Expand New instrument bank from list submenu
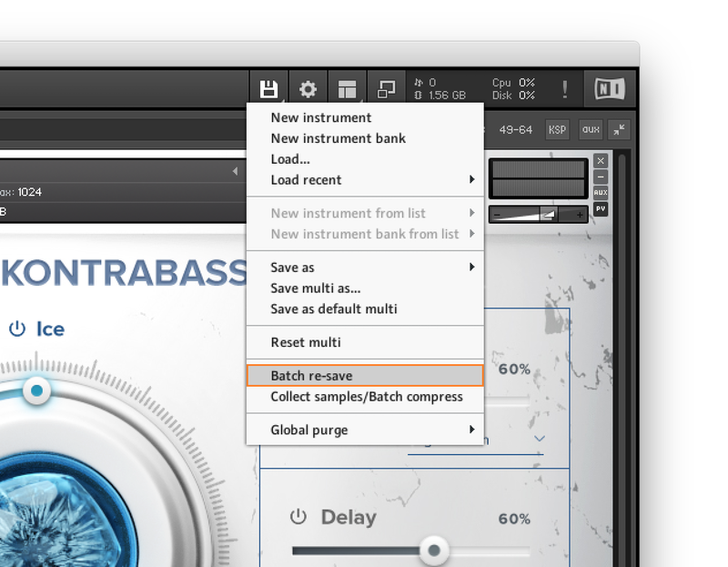Viewport: 728px width, 567px height. pos(366,234)
